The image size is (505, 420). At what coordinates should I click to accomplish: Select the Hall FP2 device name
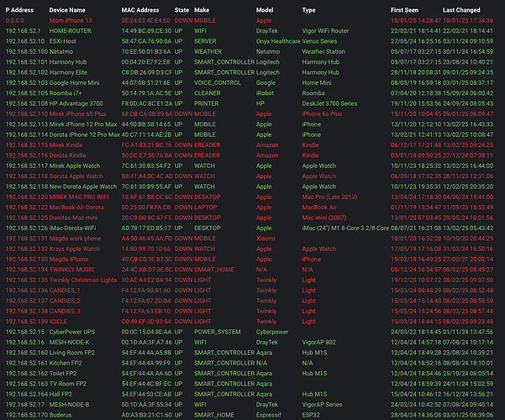60,394
